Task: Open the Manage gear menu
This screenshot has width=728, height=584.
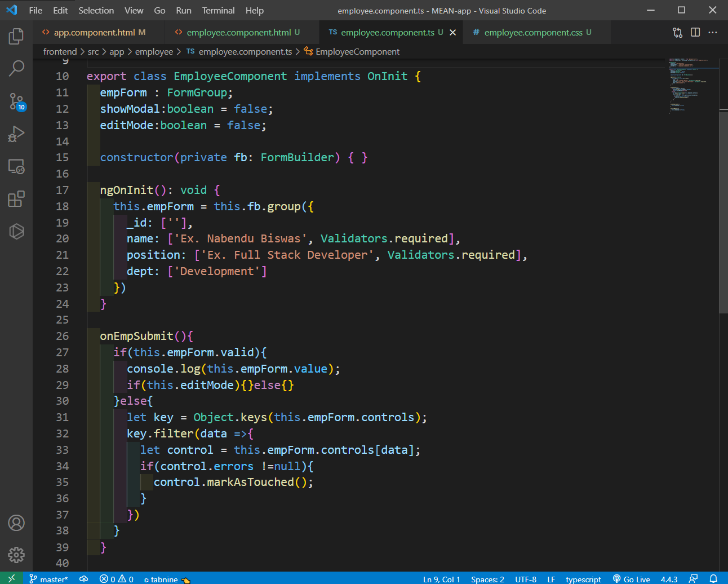Action: 16,555
